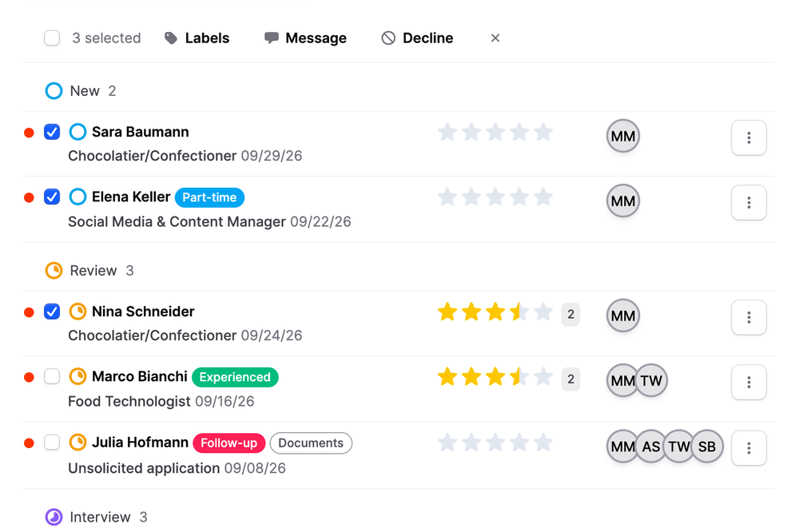Click MM avatar in Elena Keller row

(622, 200)
